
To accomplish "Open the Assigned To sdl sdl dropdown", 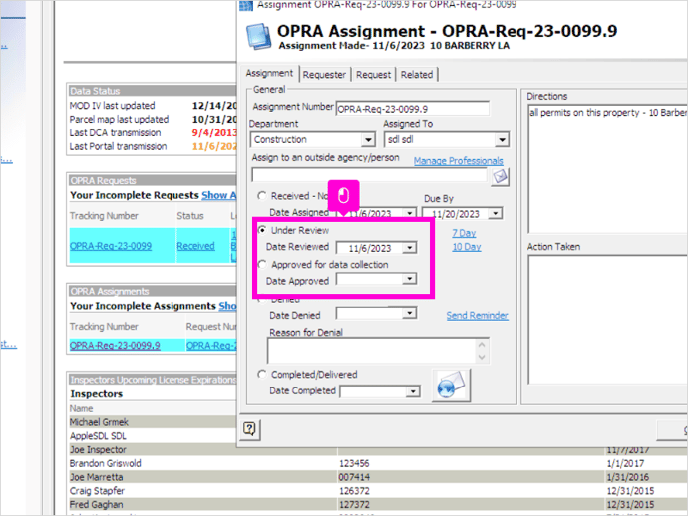I will [502, 140].
